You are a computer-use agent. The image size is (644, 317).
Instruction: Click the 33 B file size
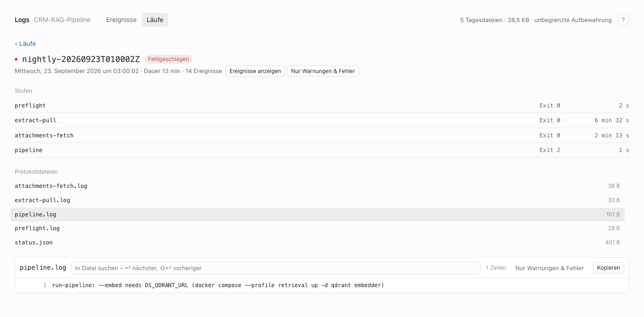tap(614, 200)
